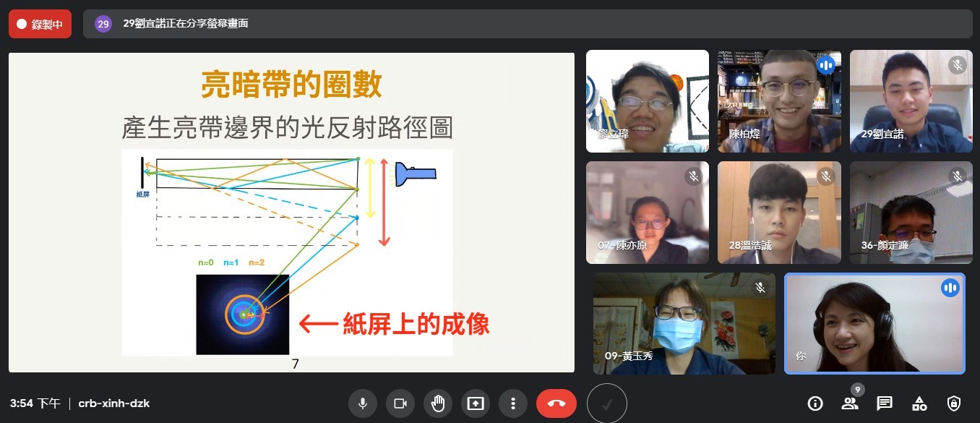
Task: Show the participants list with 9 people
Action: (x=850, y=403)
